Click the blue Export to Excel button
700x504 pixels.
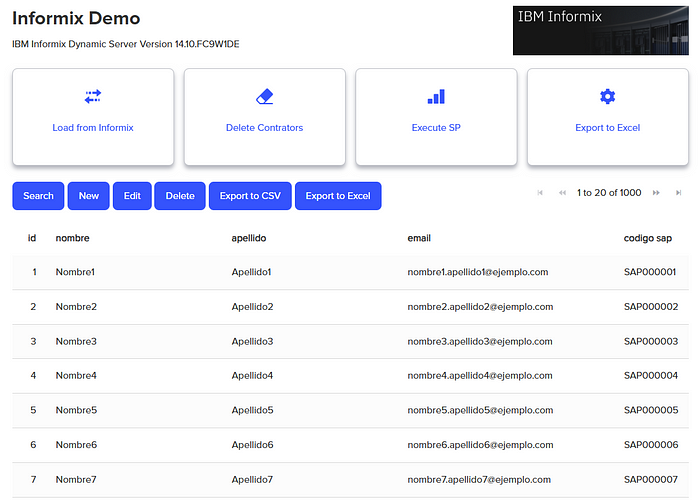(x=338, y=196)
